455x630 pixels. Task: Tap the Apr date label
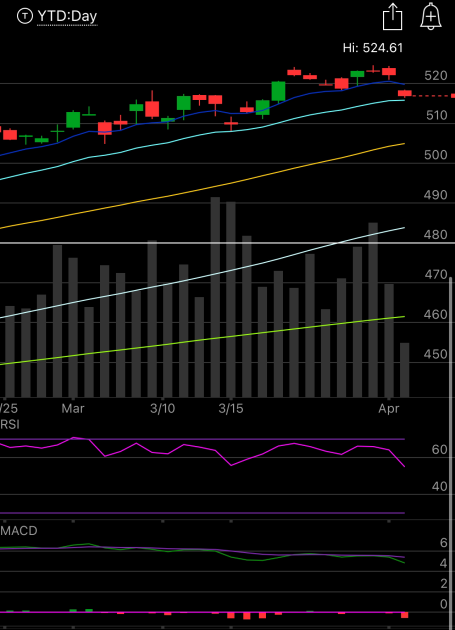[x=389, y=409]
